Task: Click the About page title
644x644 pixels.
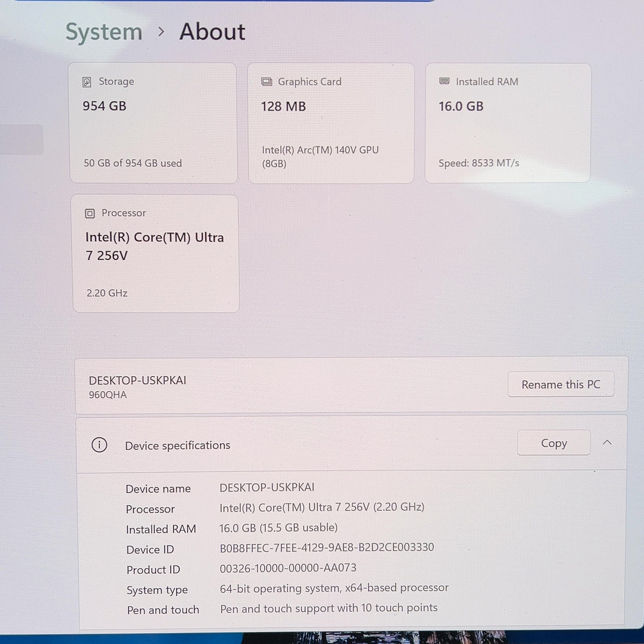Action: tap(213, 32)
